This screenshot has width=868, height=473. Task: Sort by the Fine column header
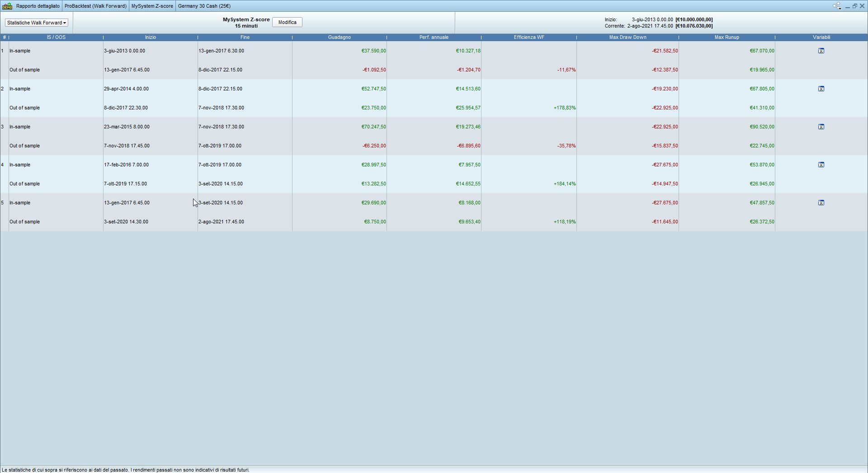[245, 37]
